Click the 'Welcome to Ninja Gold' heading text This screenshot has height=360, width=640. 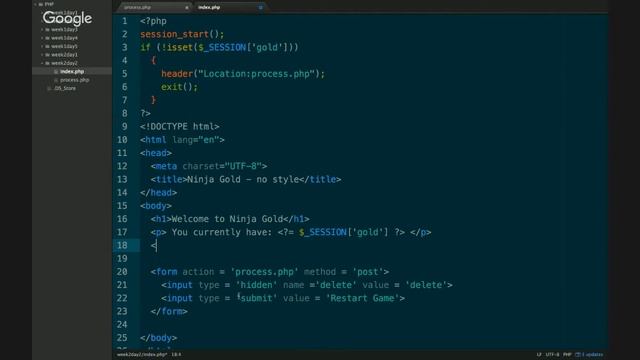[x=227, y=219]
